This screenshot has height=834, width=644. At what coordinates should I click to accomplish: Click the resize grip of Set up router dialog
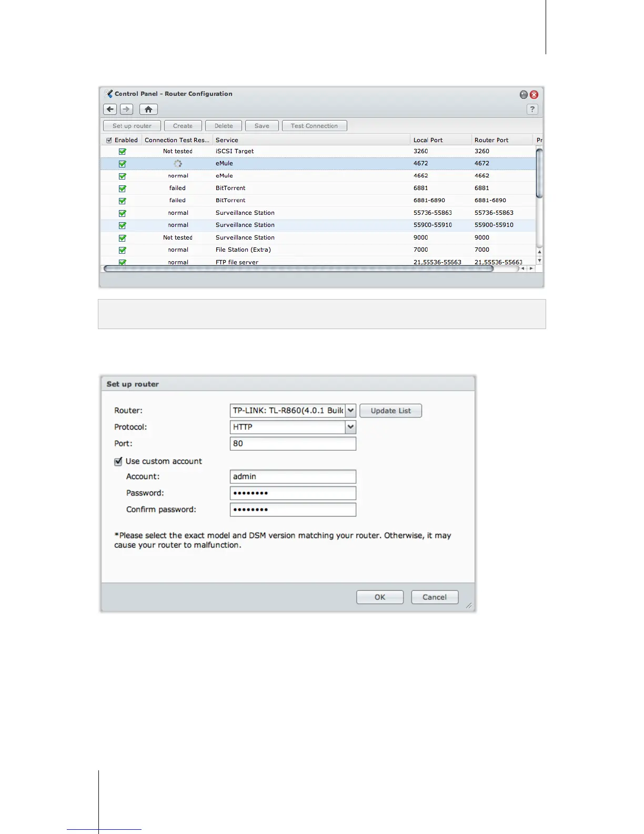[469, 606]
